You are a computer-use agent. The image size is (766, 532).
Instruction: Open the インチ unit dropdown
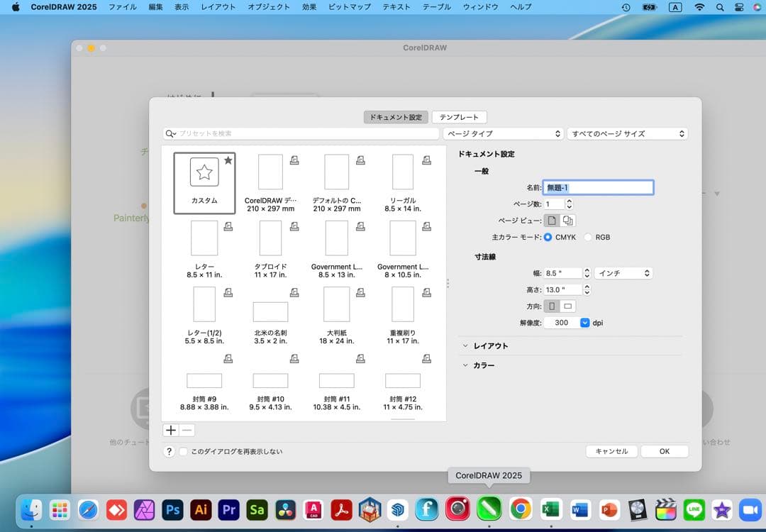623,272
